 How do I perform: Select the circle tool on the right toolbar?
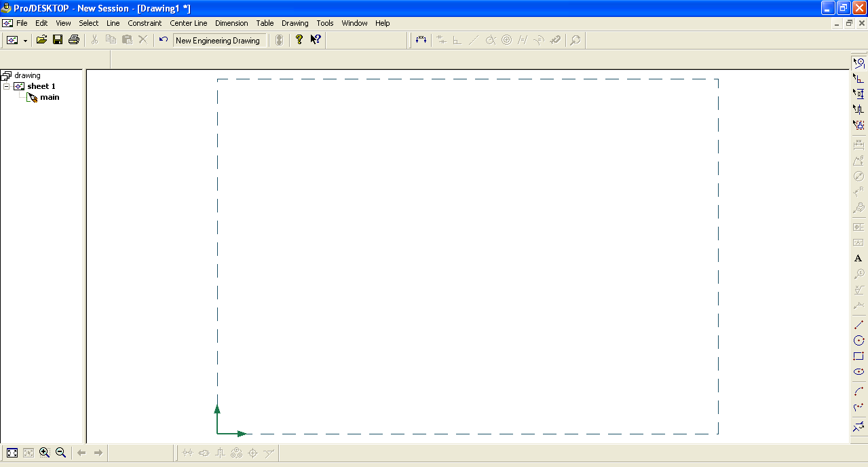pos(858,340)
